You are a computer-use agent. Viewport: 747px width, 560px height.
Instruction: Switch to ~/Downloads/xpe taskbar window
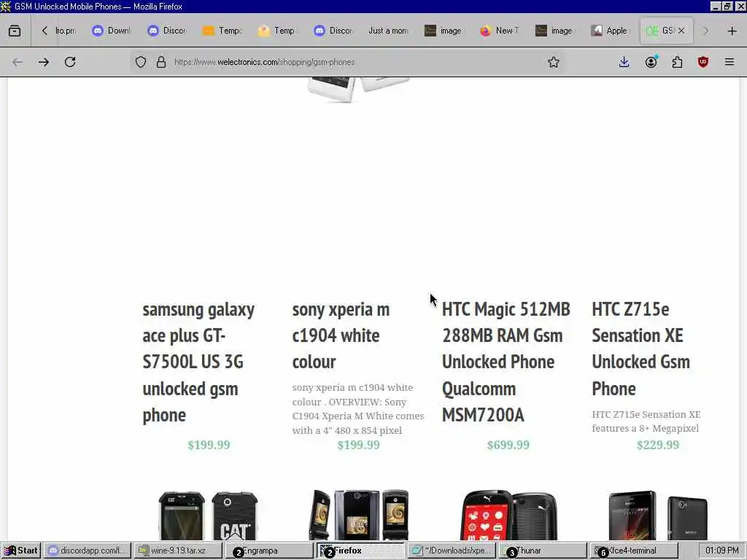coord(451,551)
